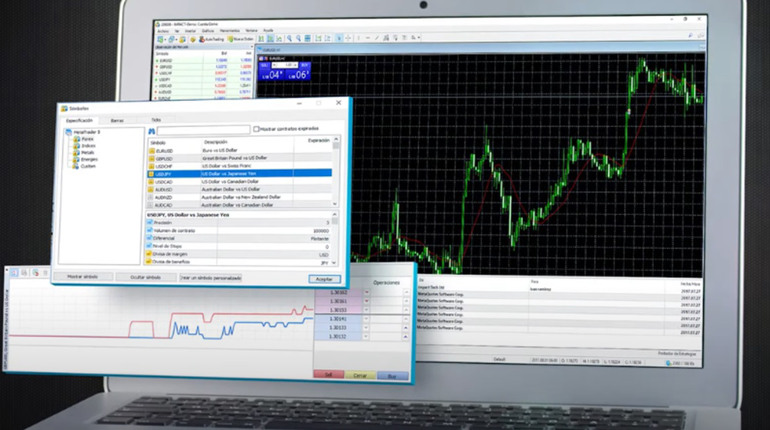Toggle Mostrar contratos expirados checkbox

tap(256, 129)
